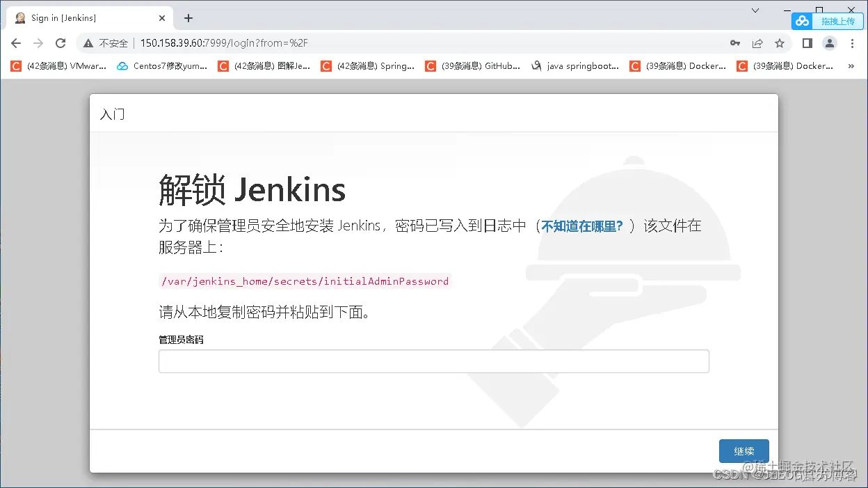Open the Chrome profile avatar
868x488 pixels.
pyautogui.click(x=830, y=43)
